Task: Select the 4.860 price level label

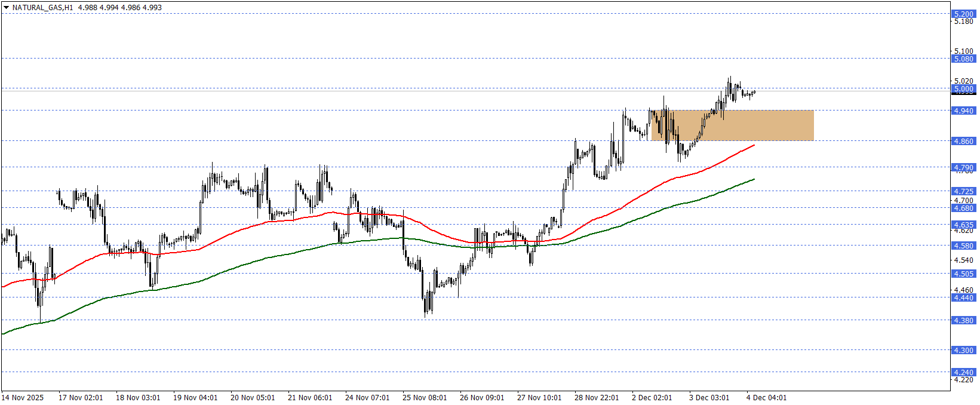Action: (963, 141)
